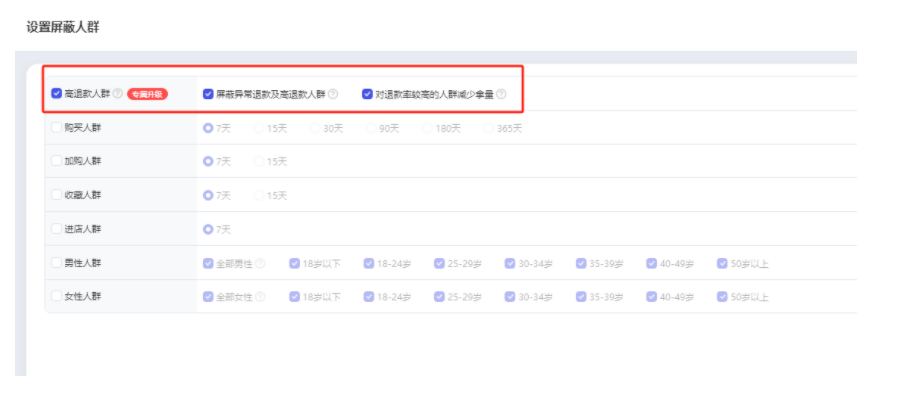Enable the 加购人群 checkbox
Image resolution: width=909 pixels, height=393 pixels.
coord(56,161)
